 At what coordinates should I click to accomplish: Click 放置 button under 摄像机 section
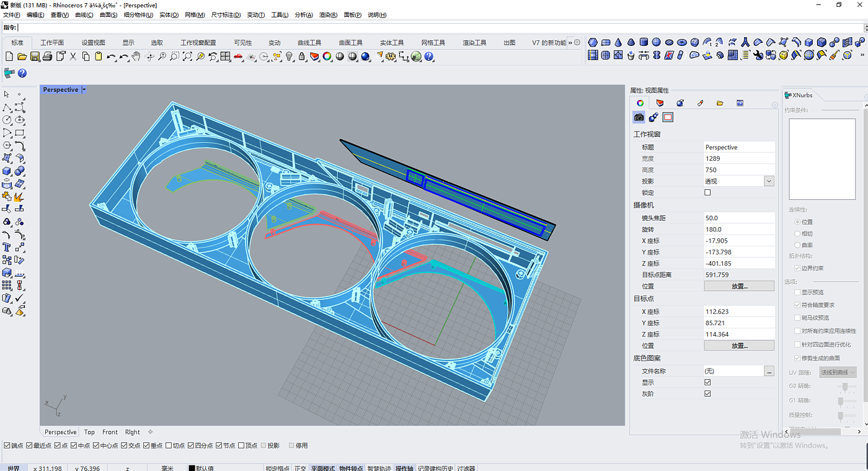click(739, 286)
